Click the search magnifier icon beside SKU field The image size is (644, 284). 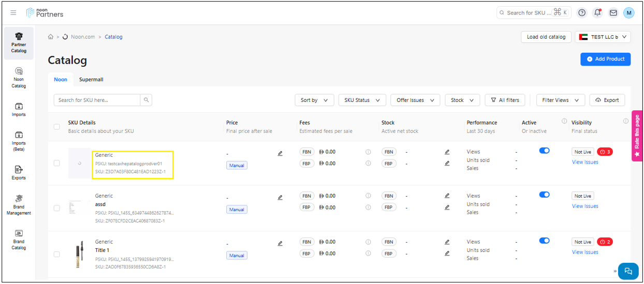[x=146, y=100]
